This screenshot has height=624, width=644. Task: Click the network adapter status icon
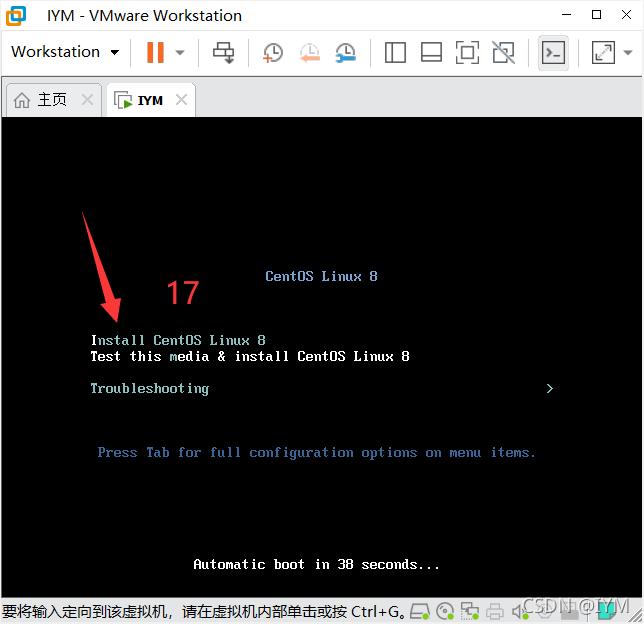pyautogui.click(x=470, y=612)
